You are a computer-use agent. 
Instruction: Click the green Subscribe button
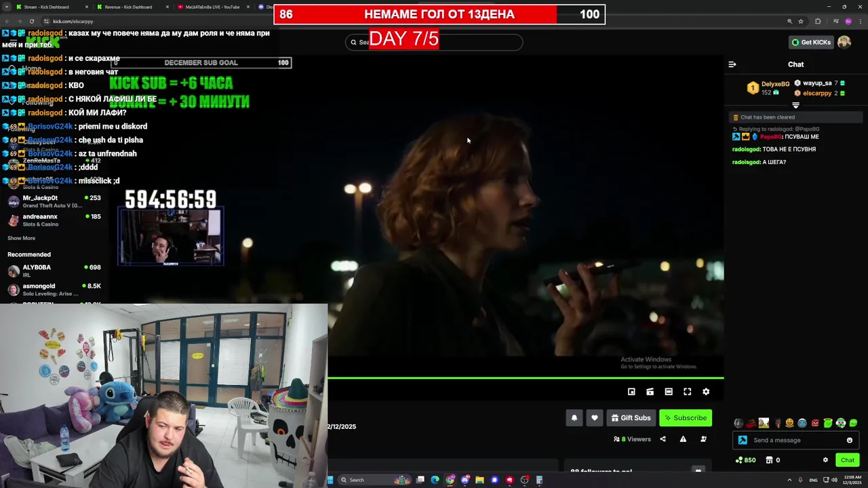pyautogui.click(x=686, y=418)
